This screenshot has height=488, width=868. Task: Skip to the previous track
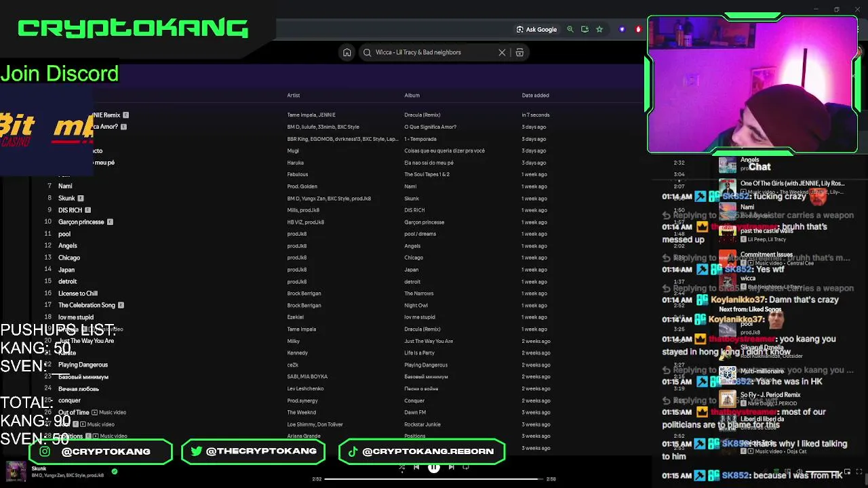click(x=416, y=467)
